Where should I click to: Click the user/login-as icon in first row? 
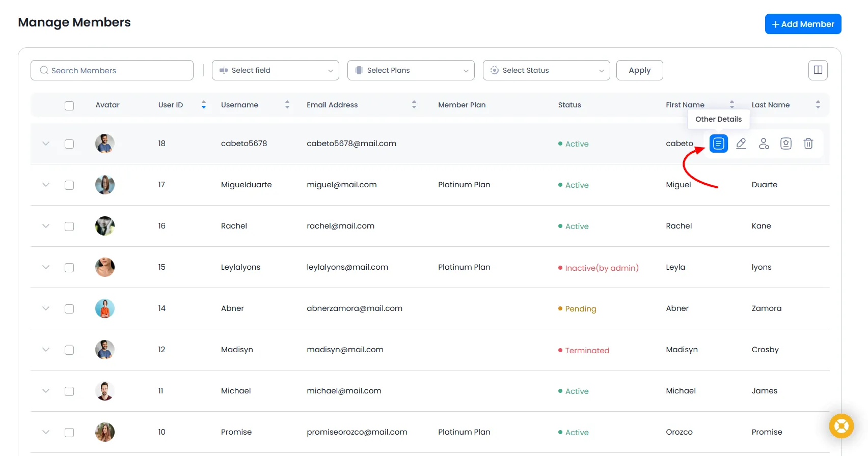[764, 144]
